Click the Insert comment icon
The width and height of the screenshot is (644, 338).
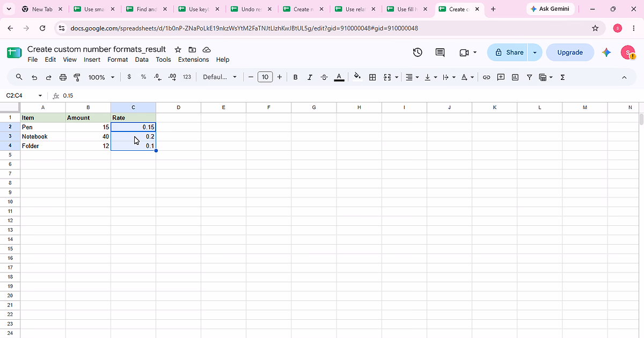[x=501, y=77]
